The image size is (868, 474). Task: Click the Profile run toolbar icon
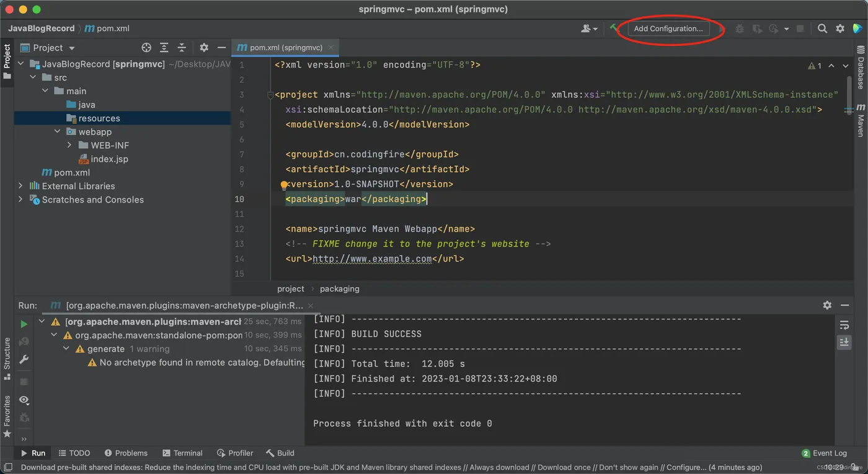[774, 29]
